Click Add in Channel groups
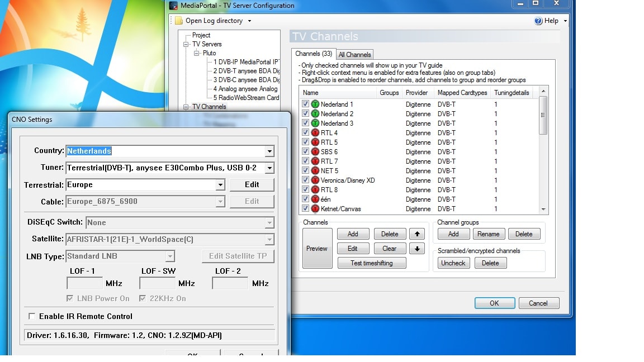 453,234
